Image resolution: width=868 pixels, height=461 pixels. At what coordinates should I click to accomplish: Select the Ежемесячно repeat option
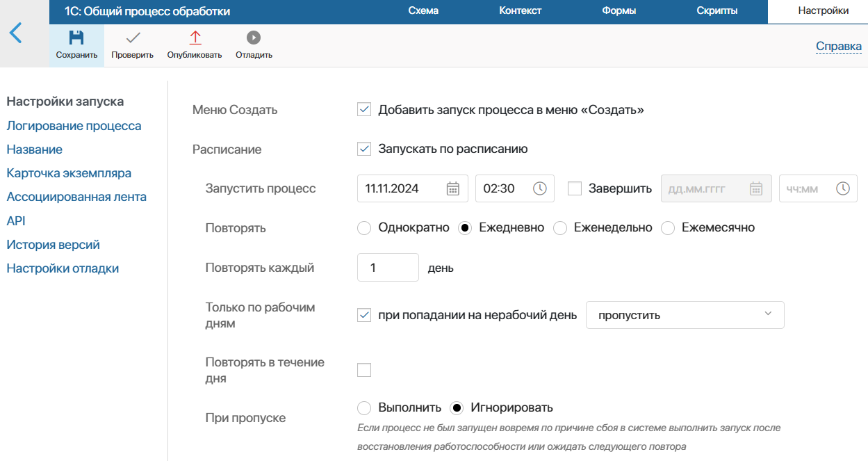tap(668, 228)
